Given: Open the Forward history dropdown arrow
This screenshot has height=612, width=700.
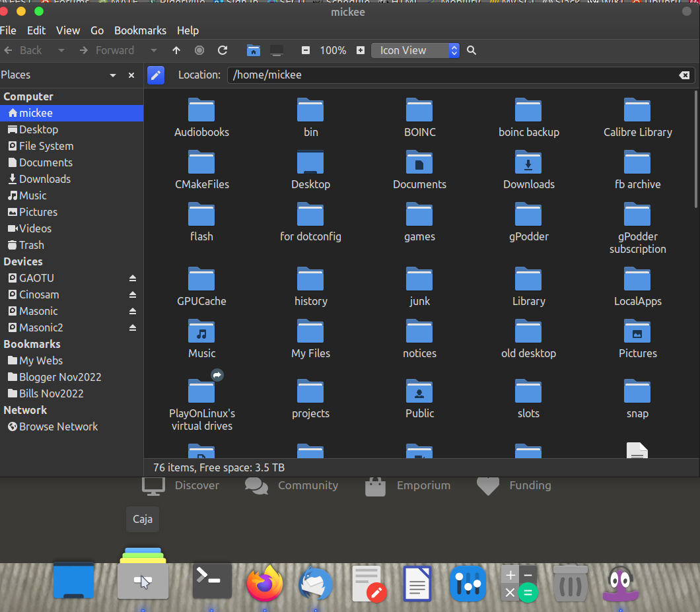Looking at the screenshot, I should [154, 50].
